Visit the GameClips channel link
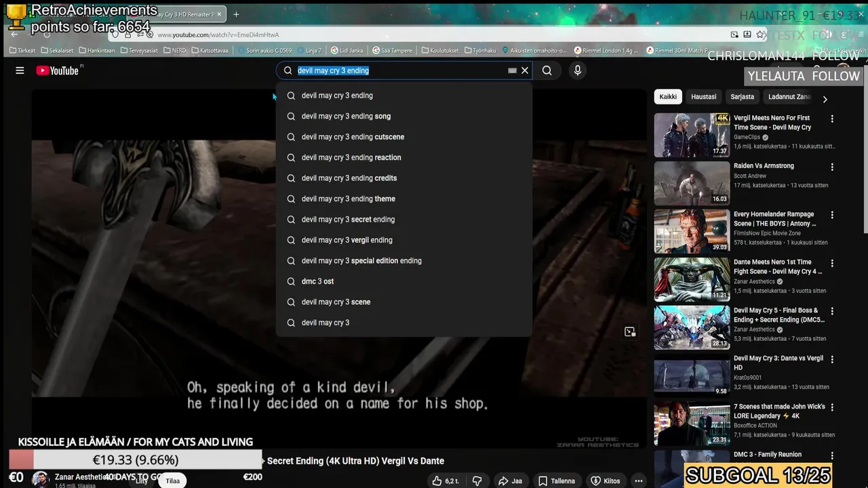The image size is (868, 488). [x=747, y=137]
